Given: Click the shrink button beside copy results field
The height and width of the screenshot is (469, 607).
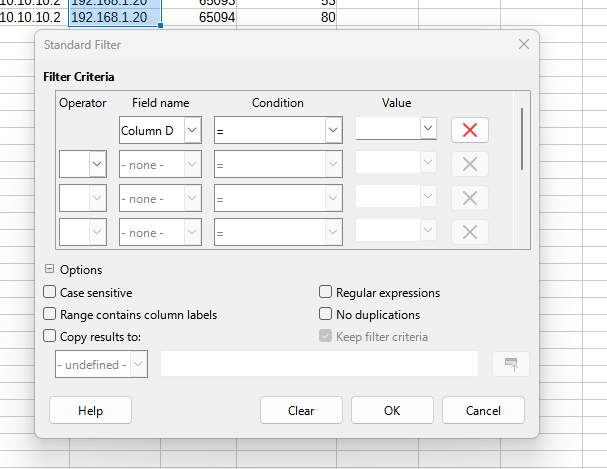Looking at the screenshot, I should point(510,363).
